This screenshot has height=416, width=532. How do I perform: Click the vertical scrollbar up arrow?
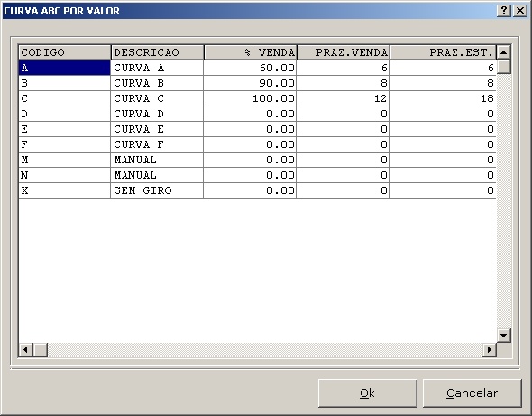(503, 52)
